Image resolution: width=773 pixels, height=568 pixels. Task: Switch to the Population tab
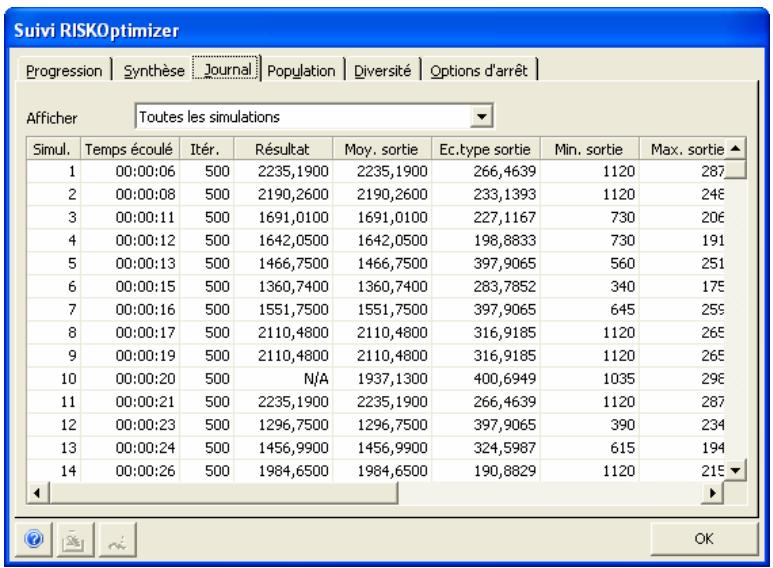(301, 71)
